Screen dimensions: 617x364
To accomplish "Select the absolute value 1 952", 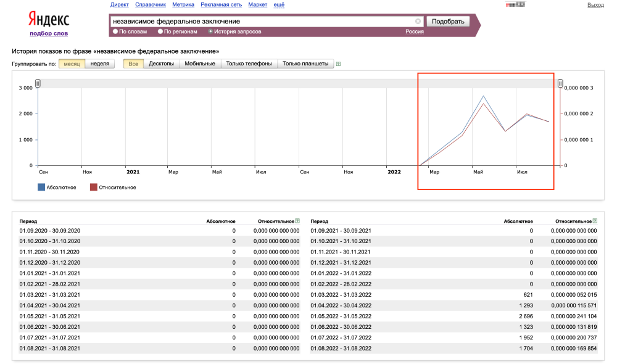I will [x=526, y=337].
